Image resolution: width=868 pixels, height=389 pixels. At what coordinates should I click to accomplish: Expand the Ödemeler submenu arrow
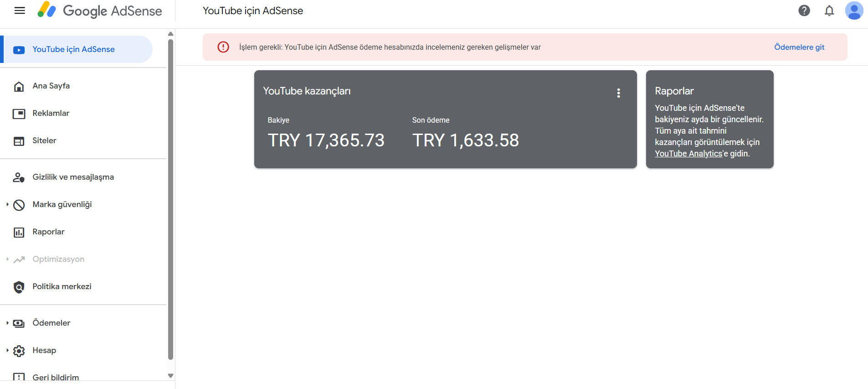(7, 323)
